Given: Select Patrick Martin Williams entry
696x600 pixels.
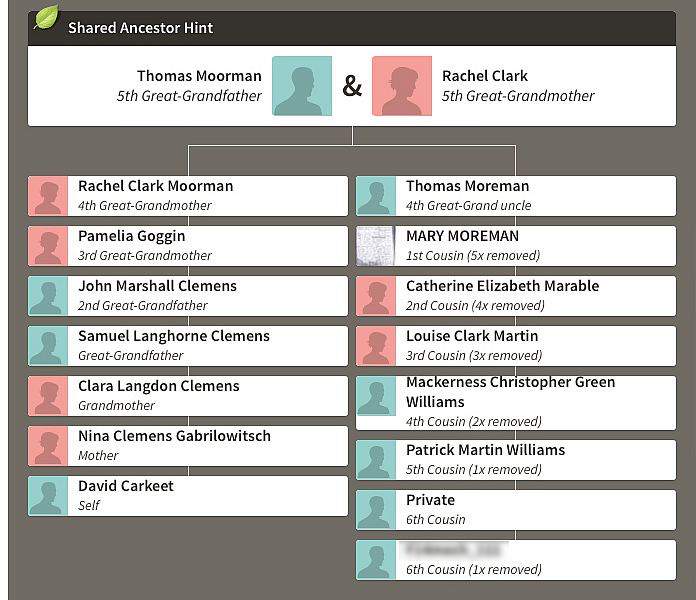Looking at the screenshot, I should point(516,460).
